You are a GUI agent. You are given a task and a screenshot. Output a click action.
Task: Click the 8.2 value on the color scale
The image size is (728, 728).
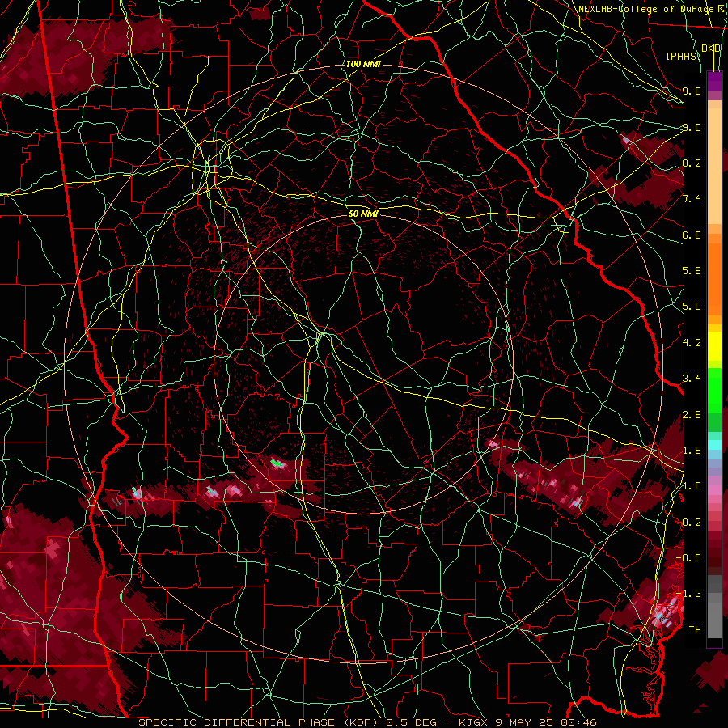click(x=692, y=163)
